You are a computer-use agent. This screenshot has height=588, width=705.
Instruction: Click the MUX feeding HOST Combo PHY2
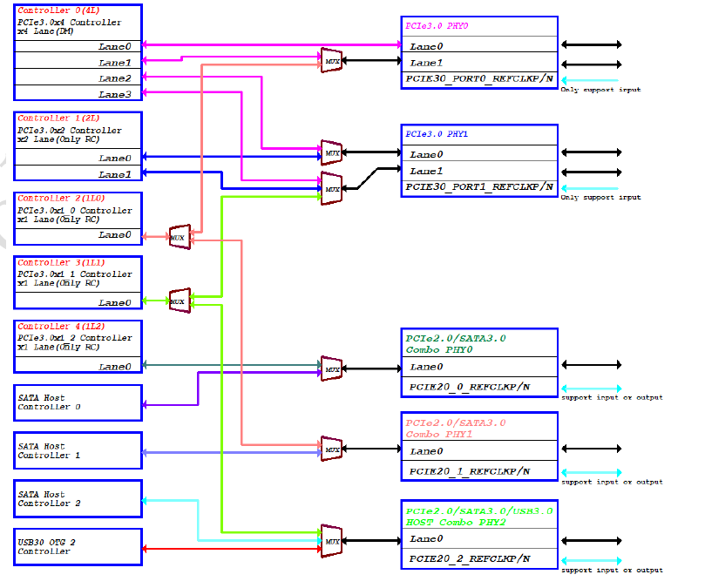click(x=332, y=541)
